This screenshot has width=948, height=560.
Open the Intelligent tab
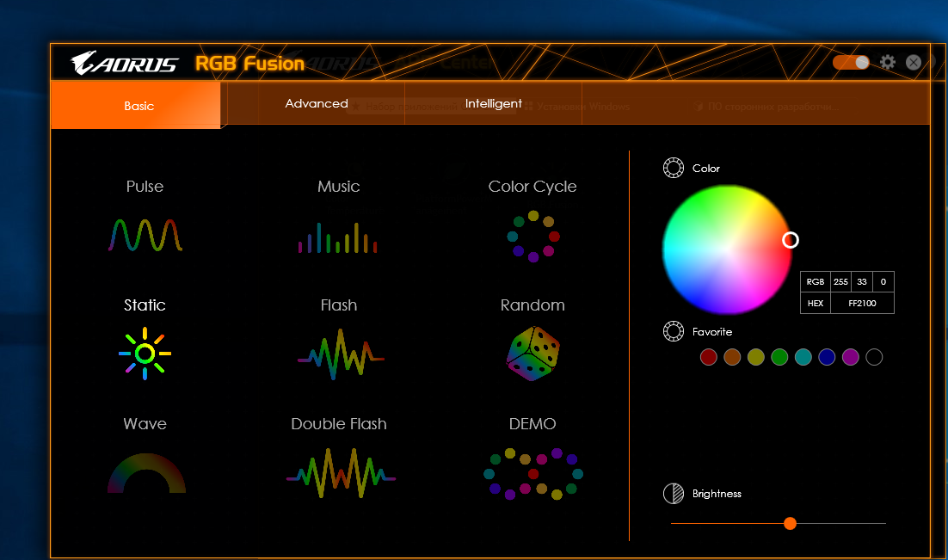click(x=493, y=103)
